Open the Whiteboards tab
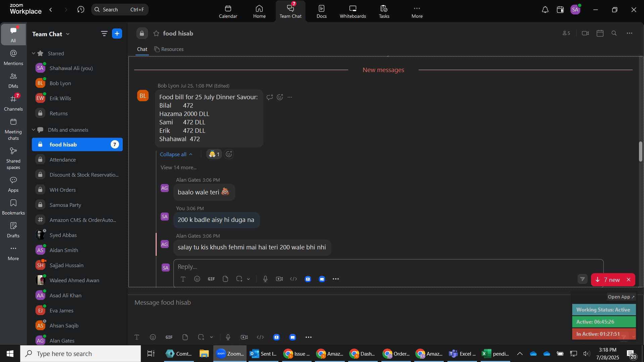 coord(353,11)
